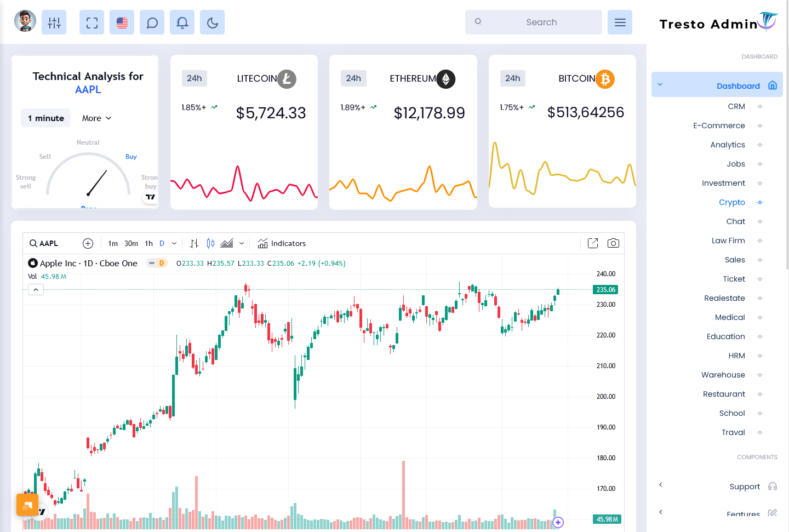Toggle fullscreen mode icon
This screenshot has width=789, height=532.
point(92,22)
